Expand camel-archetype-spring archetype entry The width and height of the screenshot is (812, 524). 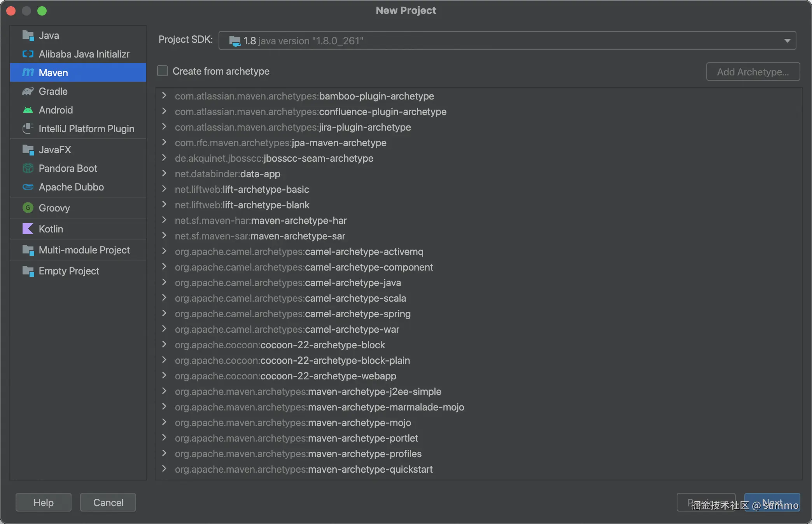[x=164, y=313]
